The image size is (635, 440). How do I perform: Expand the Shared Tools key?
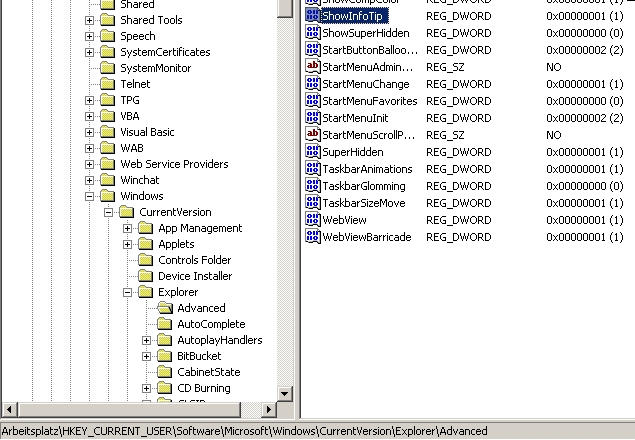coord(89,20)
